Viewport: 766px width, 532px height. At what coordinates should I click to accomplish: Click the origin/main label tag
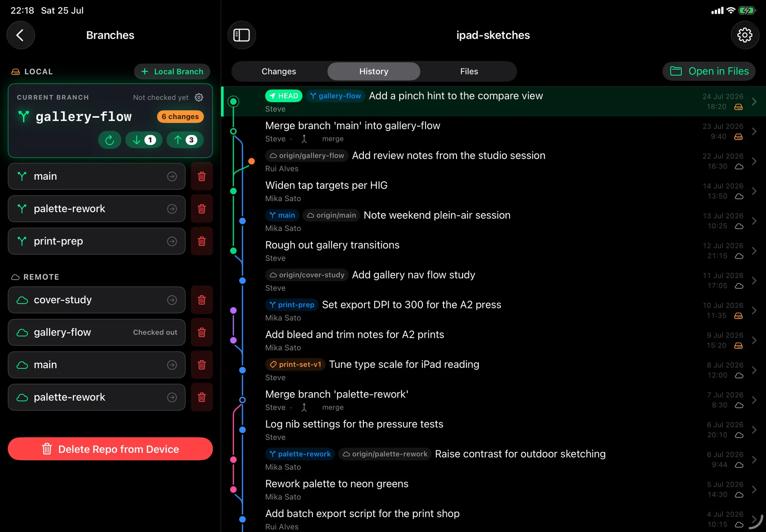332,215
